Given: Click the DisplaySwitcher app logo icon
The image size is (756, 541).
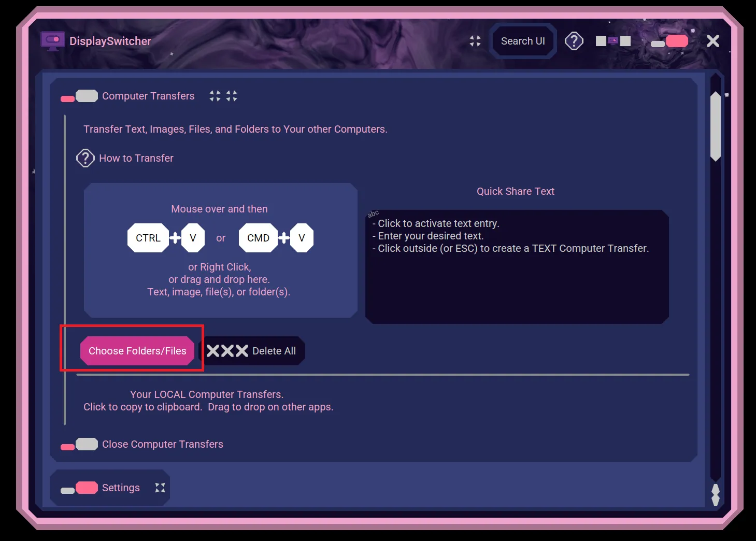Looking at the screenshot, I should 53,41.
